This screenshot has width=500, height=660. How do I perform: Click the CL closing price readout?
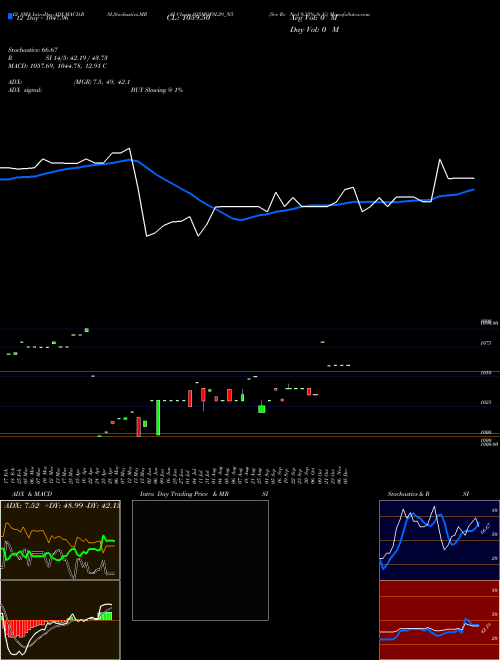(x=188, y=19)
